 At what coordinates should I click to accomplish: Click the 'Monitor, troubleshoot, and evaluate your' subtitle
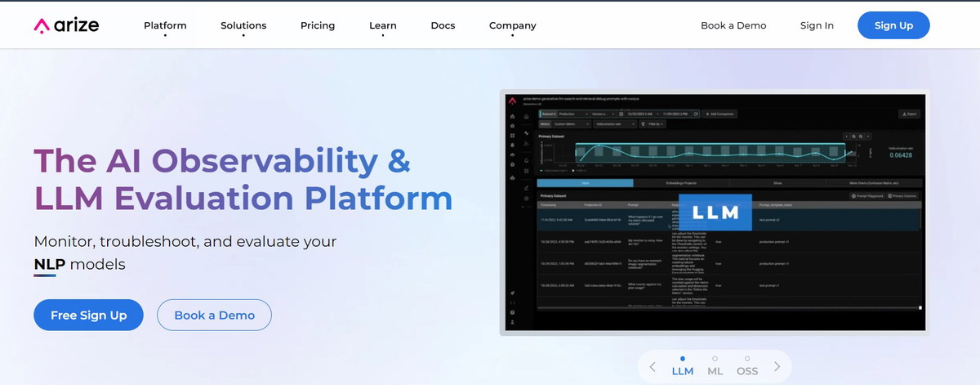(185, 242)
